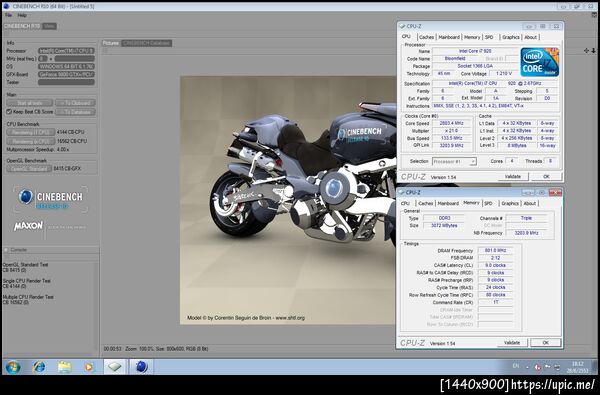
Task: Click the red security alert tray icon
Action: [x=537, y=367]
